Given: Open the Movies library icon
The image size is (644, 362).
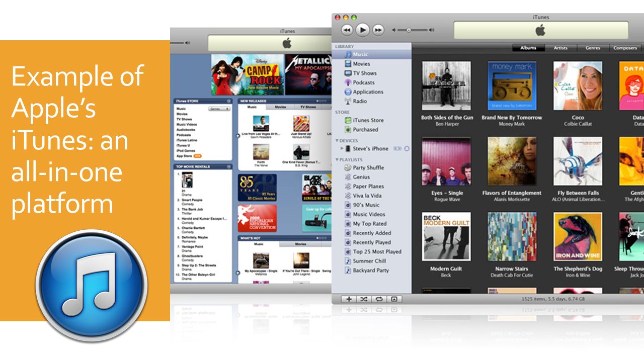Looking at the screenshot, I should (x=348, y=64).
